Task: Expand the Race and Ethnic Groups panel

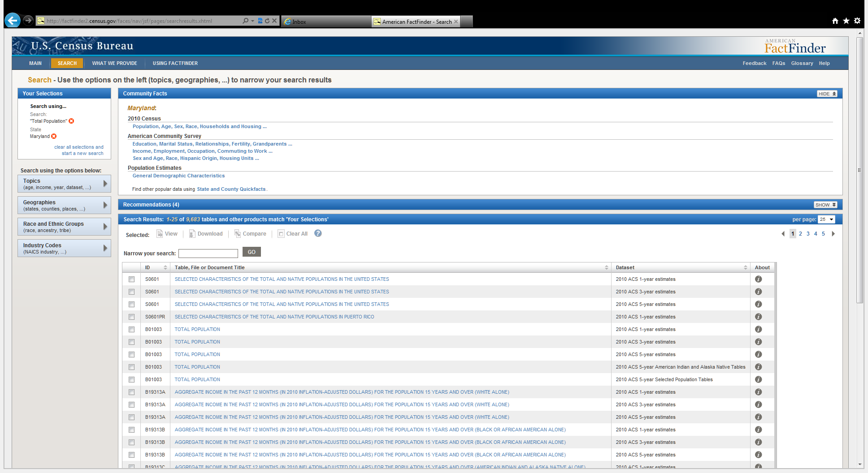Action: point(64,227)
